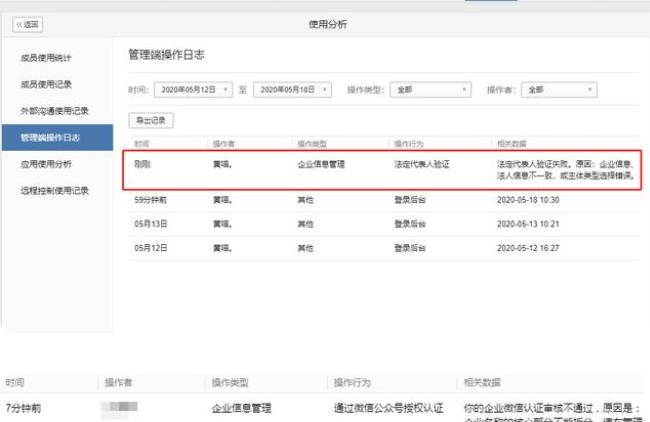Image resolution: width=650 pixels, height=422 pixels.
Task: Open end date dropdown 2020年05月18日
Action: click(x=292, y=90)
